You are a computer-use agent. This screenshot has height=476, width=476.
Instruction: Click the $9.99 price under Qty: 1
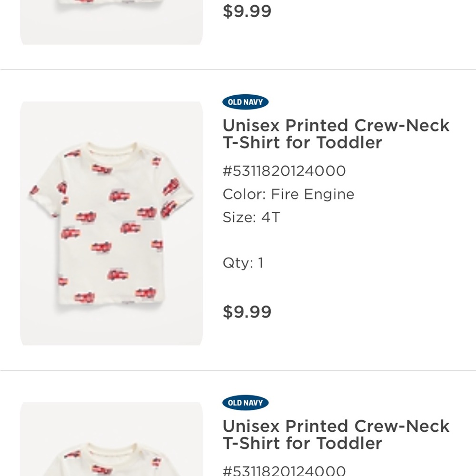click(247, 312)
